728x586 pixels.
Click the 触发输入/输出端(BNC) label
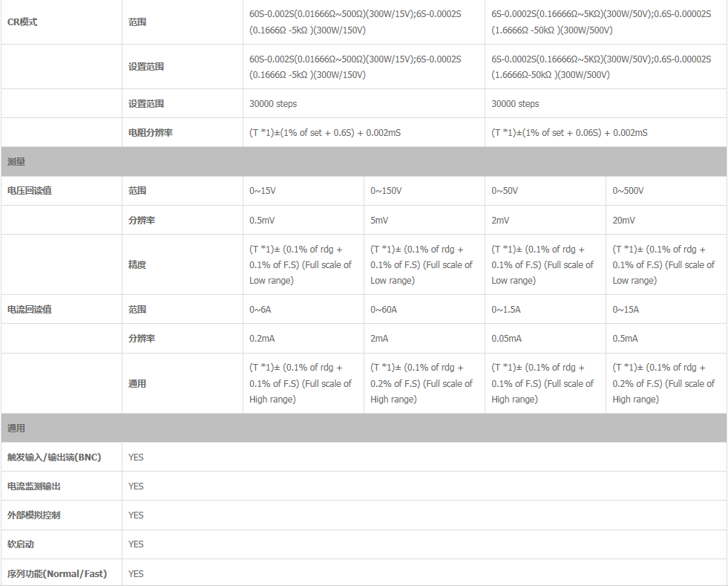point(54,458)
